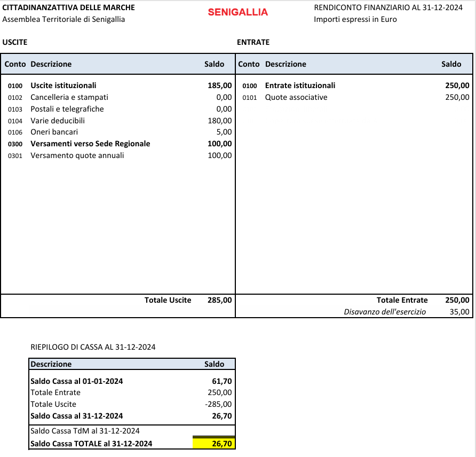Click the red SENIGALLIA title
Viewport: 476px width, 457px height.
click(x=237, y=12)
